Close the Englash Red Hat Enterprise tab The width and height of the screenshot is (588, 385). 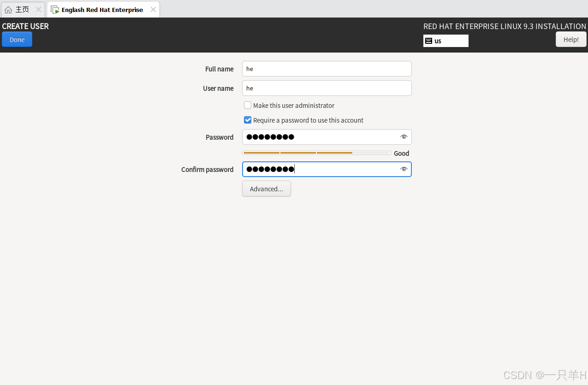tap(153, 9)
